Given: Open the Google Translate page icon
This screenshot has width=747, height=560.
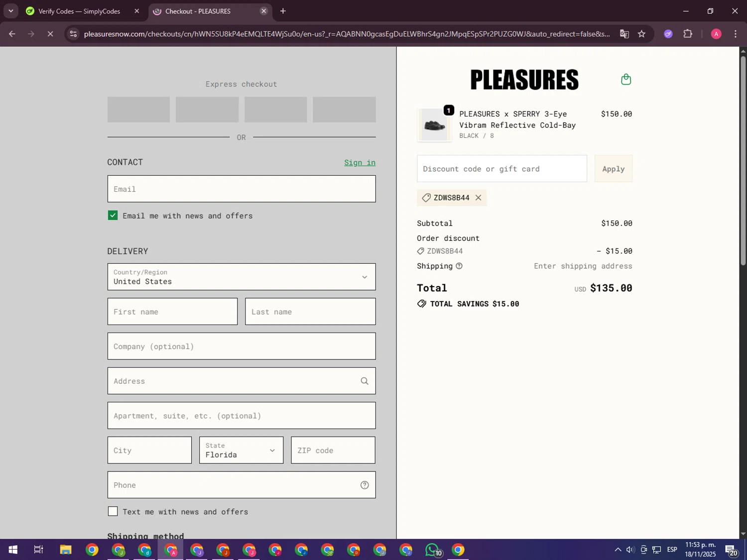Looking at the screenshot, I should click(624, 34).
